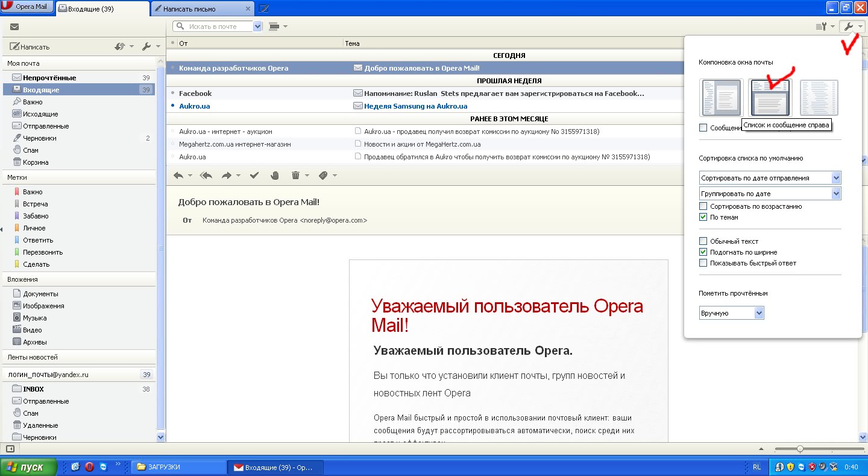
Task: Click the trash delete icon in message toolbar
Action: tap(295, 176)
